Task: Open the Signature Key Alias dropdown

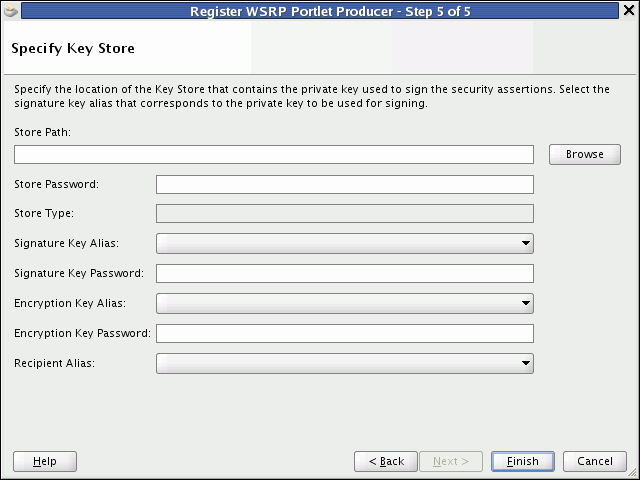Action: 345,243
